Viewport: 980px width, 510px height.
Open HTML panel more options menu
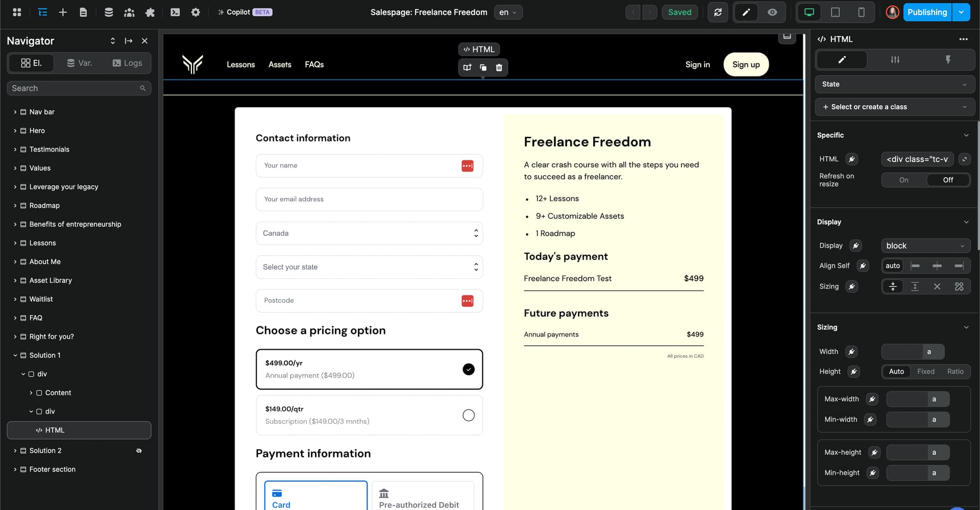(x=963, y=39)
